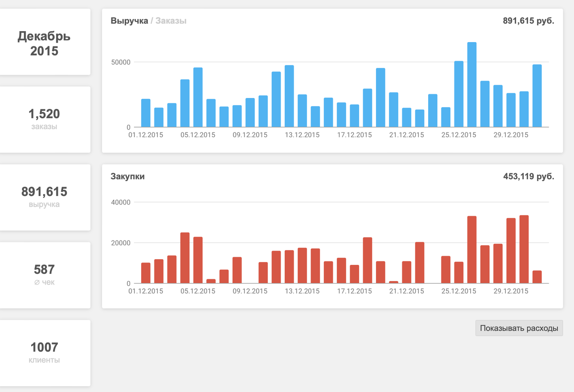Click 09.12.2015 label in revenue chart
The width and height of the screenshot is (574, 392).
click(250, 135)
